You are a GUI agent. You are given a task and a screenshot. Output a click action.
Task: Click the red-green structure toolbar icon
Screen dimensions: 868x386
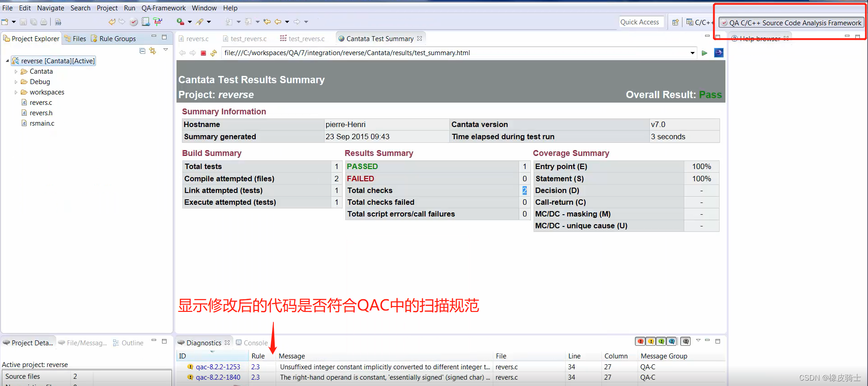[158, 22]
